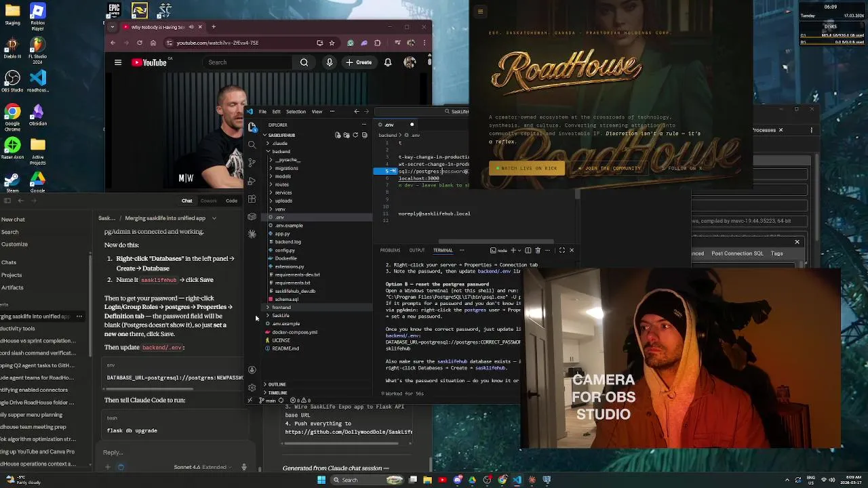Open Artifacts in the Claude sidebar
This screenshot has width=868, height=488.
tap(12, 287)
